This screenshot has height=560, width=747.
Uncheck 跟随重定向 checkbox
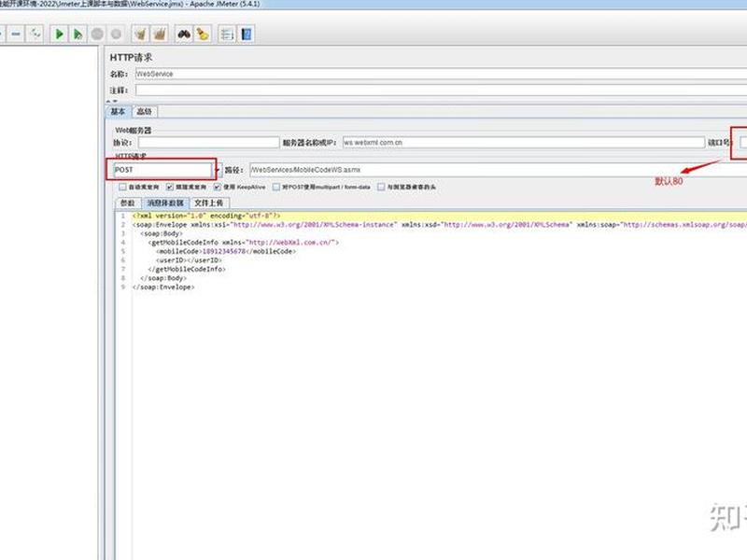(x=170, y=188)
